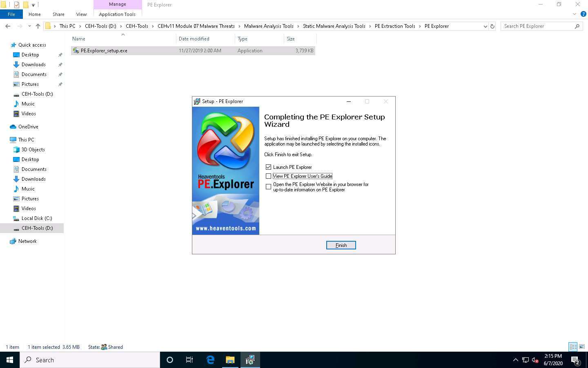Click the Finish button in the Setup wizard
The width and height of the screenshot is (588, 368).
[x=341, y=245]
